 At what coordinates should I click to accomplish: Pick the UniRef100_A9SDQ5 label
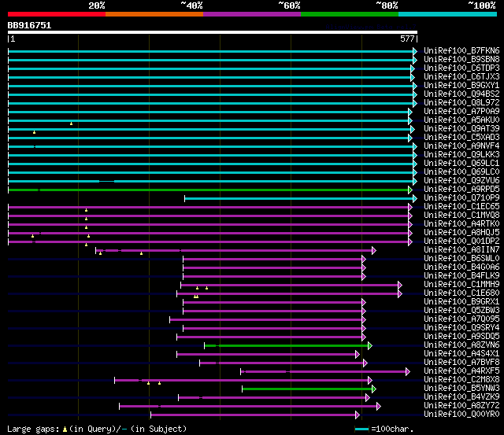coord(461,337)
